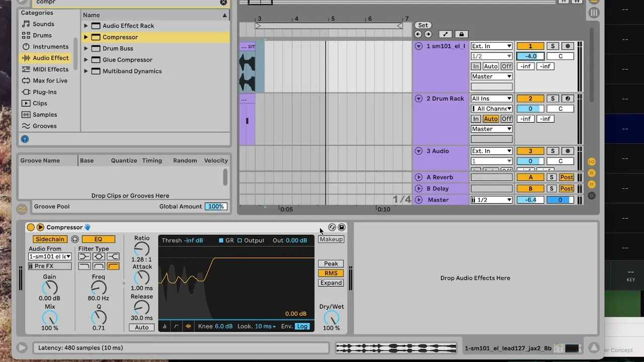Show or hide the Mixer section (M)

[x=592, y=184]
